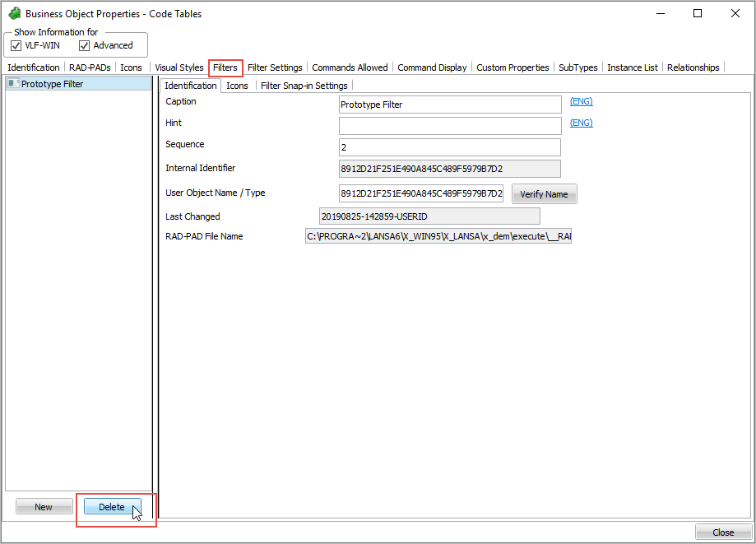The image size is (756, 544).
Task: Go to the Commands Allowed tab
Action: tap(350, 67)
